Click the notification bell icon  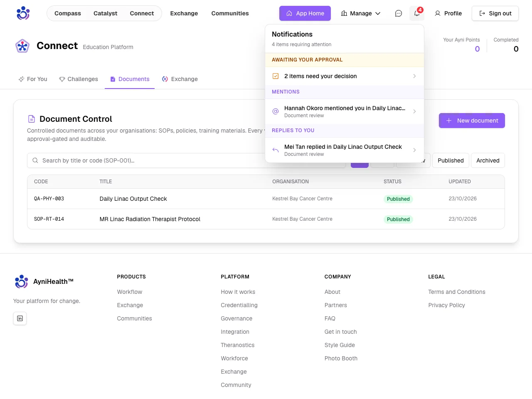(x=417, y=13)
